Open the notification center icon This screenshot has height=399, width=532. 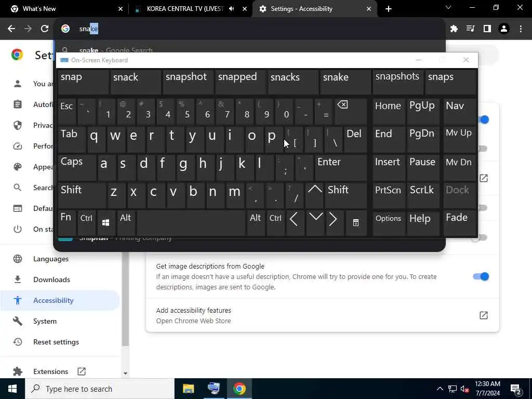[516, 389]
